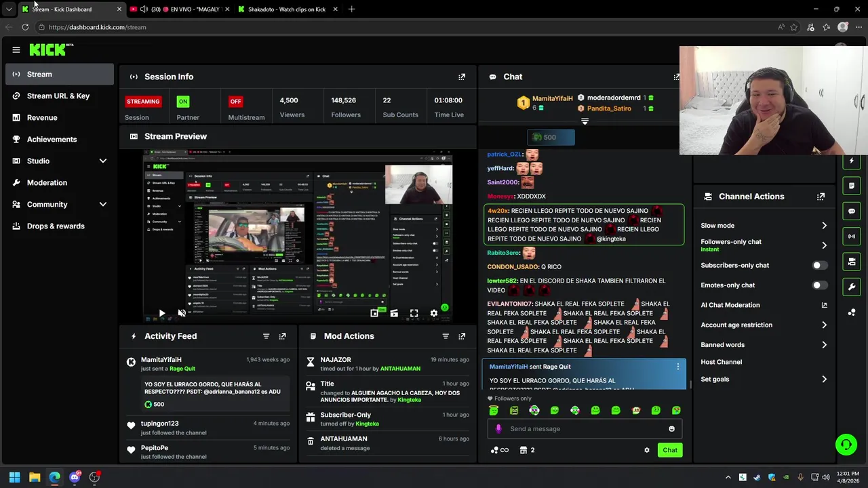Go to Stream URL & Key page

click(60, 96)
